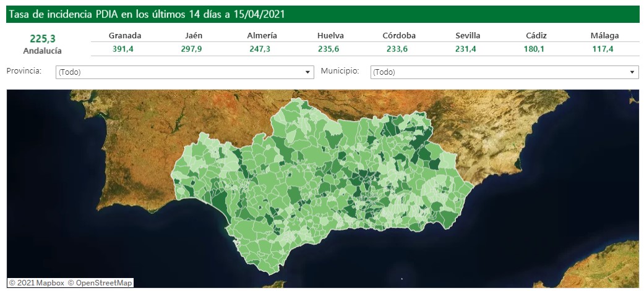Viewport: 644px width, 291px height.
Task: Open the © 2021 Mapbox attribution link
Action: (36, 283)
